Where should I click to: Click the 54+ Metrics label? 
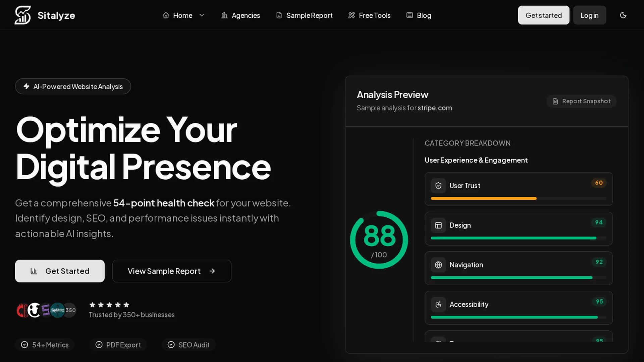(50, 345)
